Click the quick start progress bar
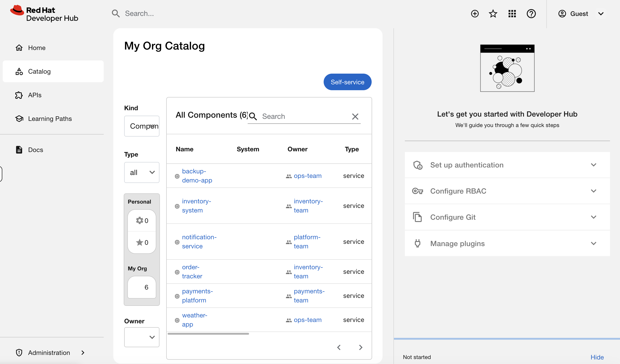Screen dimensions: 620x364 tap(507, 339)
